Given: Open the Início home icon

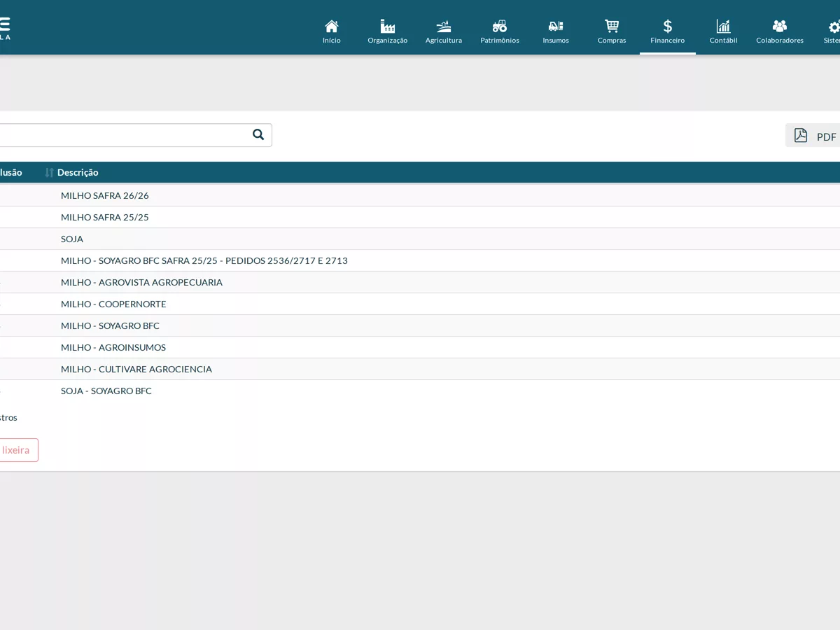Looking at the screenshot, I should pyautogui.click(x=332, y=26).
